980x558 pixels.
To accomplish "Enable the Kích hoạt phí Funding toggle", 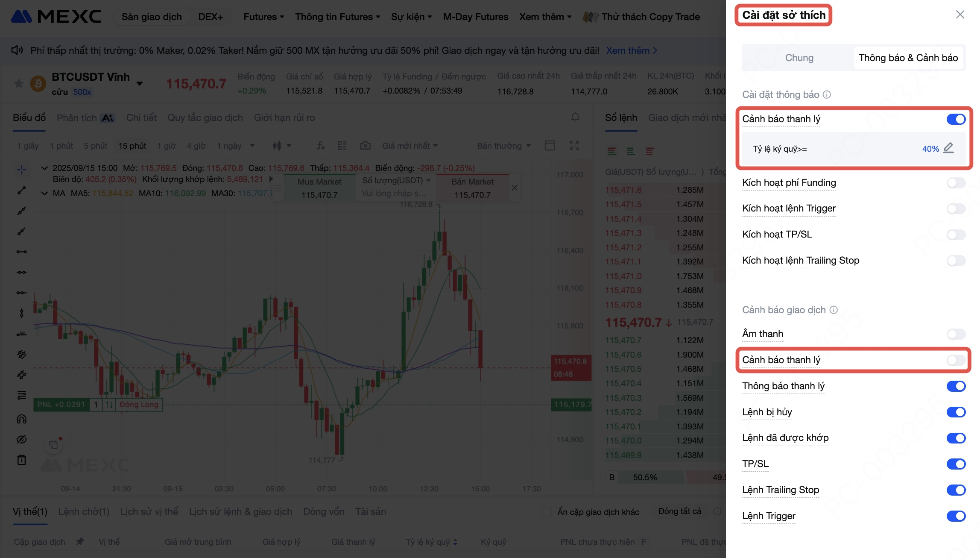I will point(956,183).
